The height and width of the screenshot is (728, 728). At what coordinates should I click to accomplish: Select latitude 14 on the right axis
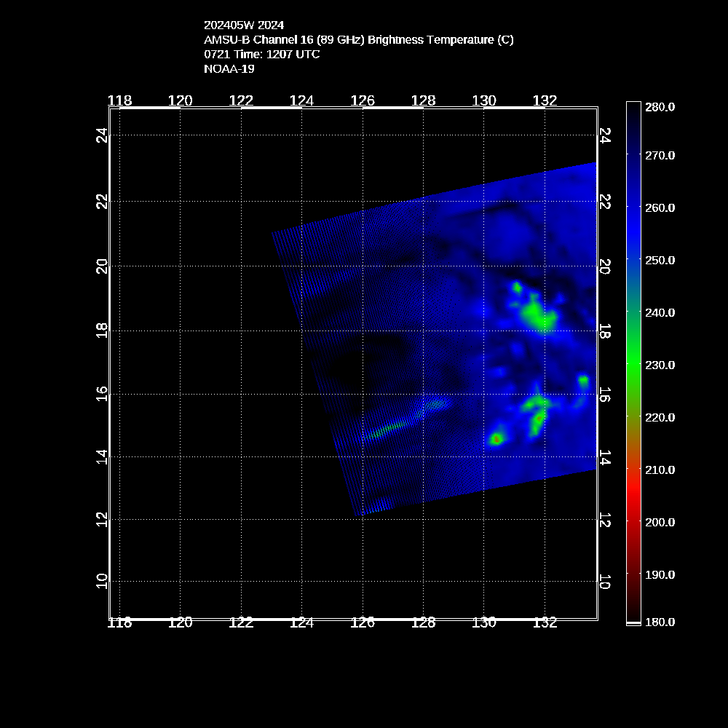click(605, 457)
